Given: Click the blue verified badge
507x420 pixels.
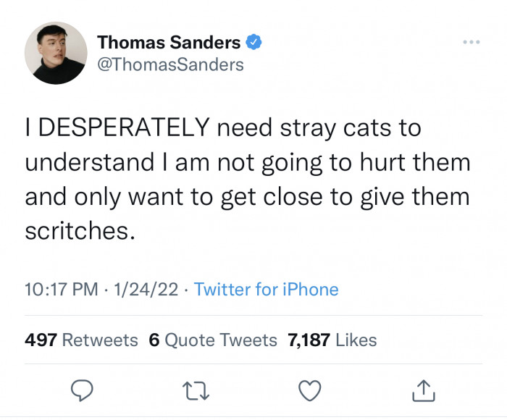Looking at the screenshot, I should [x=254, y=43].
